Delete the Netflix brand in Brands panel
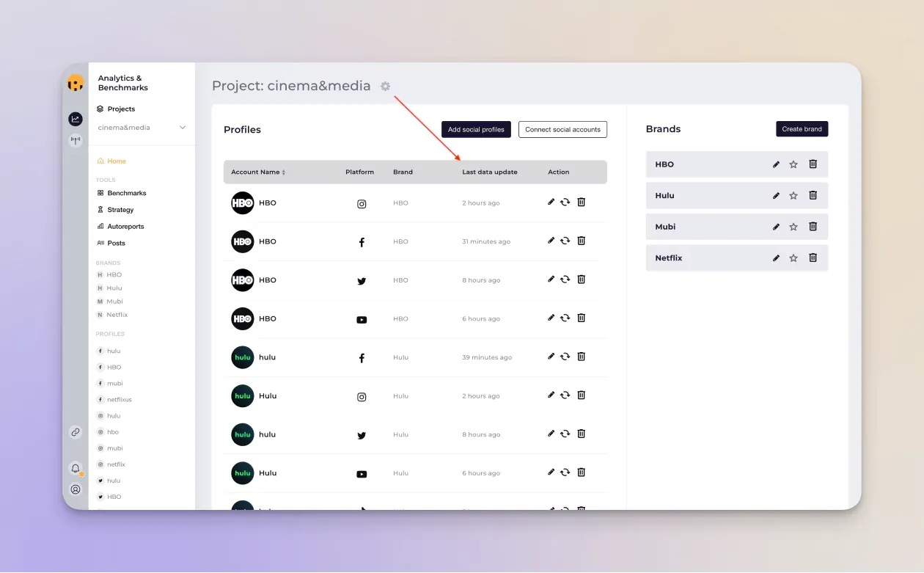 (813, 258)
